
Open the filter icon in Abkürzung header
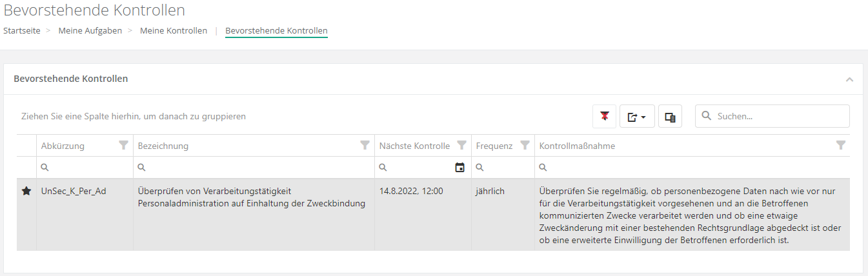(124, 146)
